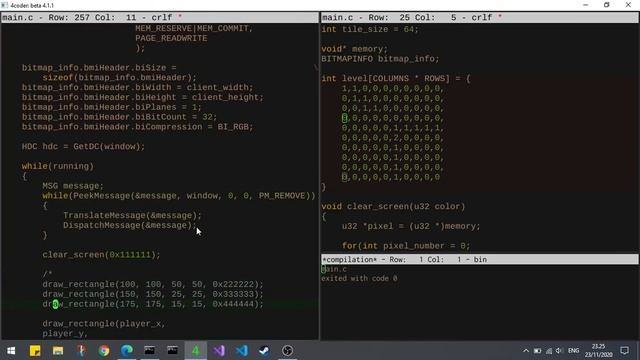Screen dimensions: 640x360
Task: Check the battery status icon
Action: tap(538, 351)
